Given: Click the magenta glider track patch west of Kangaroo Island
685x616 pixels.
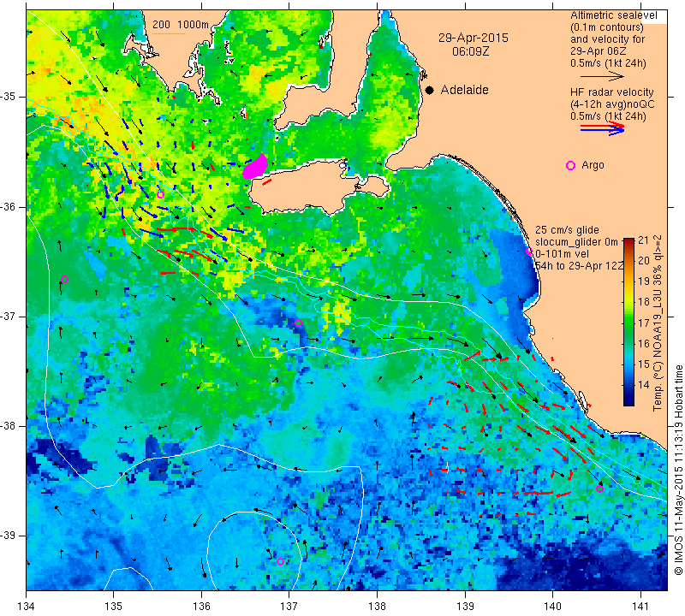Looking at the screenshot, I should pyautogui.click(x=255, y=167).
